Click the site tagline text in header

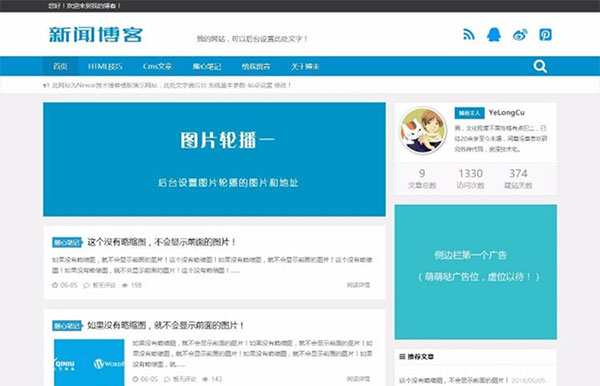[253, 39]
